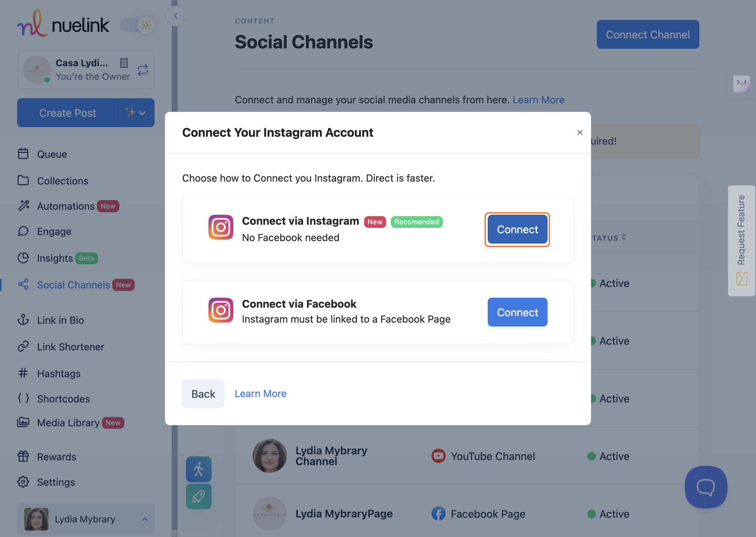Click Active status in the YouTube Channel row
Screen dimensions: 756x537
[609, 456]
